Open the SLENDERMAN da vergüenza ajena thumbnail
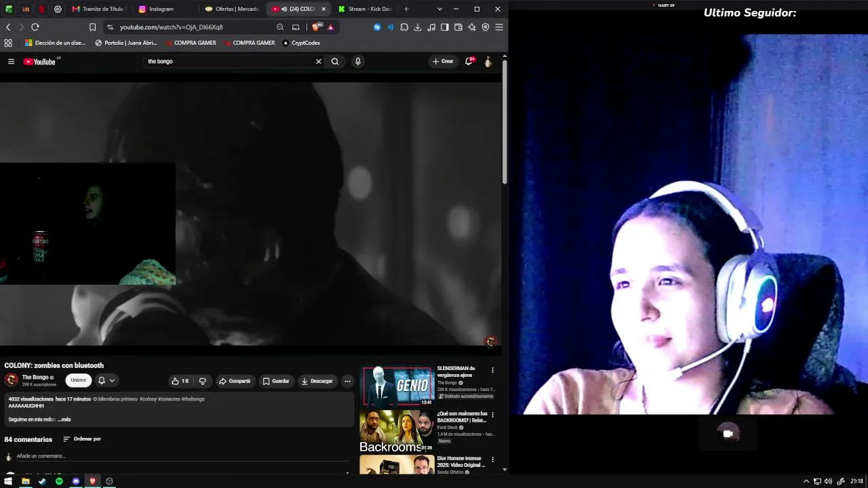This screenshot has height=488, width=868. pos(398,386)
